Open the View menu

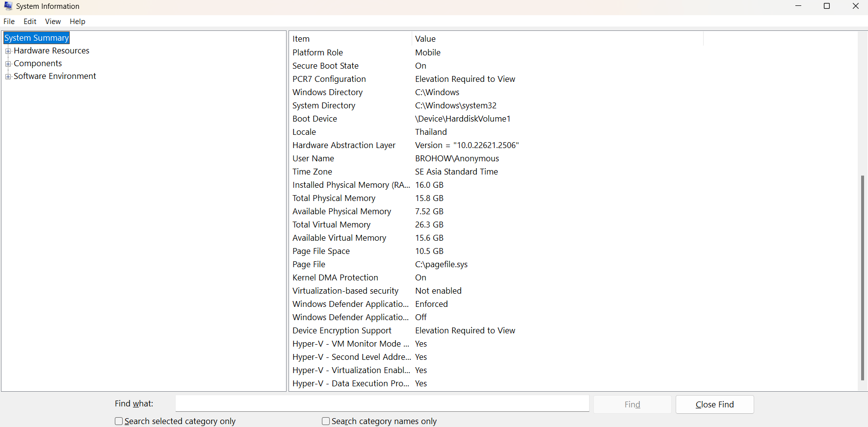(53, 22)
